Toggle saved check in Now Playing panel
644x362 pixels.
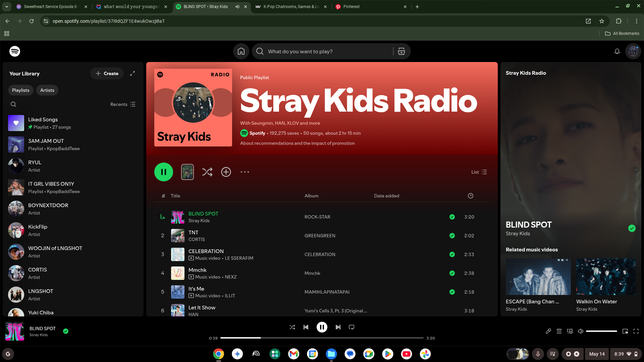(632, 228)
